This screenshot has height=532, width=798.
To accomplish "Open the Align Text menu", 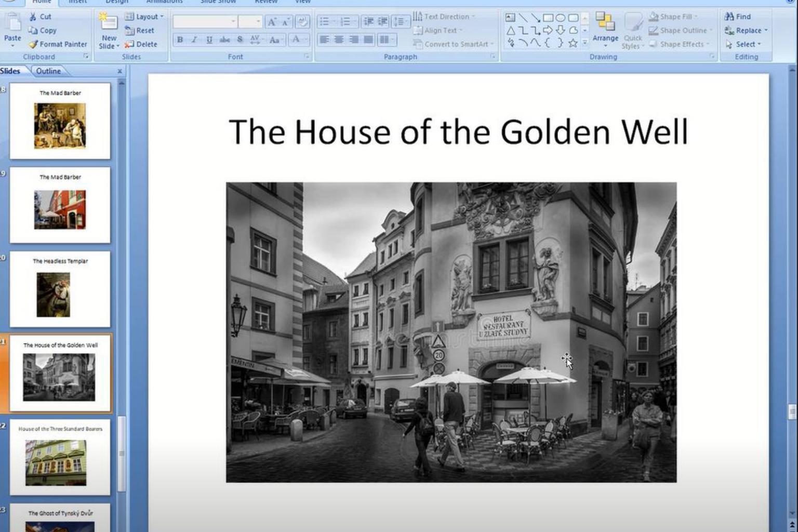I will [x=438, y=31].
